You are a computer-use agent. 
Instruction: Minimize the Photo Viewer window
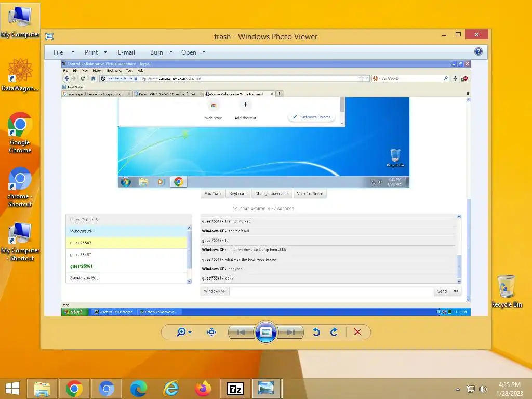tap(444, 35)
